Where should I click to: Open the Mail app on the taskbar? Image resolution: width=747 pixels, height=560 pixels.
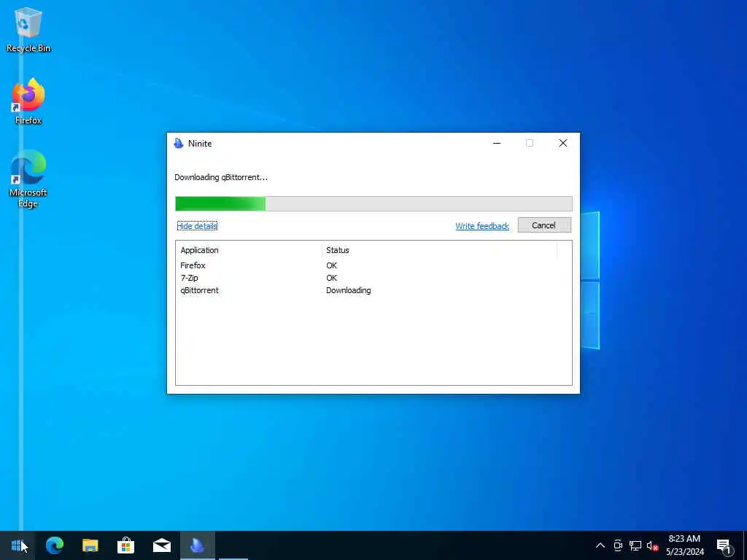pos(161,545)
